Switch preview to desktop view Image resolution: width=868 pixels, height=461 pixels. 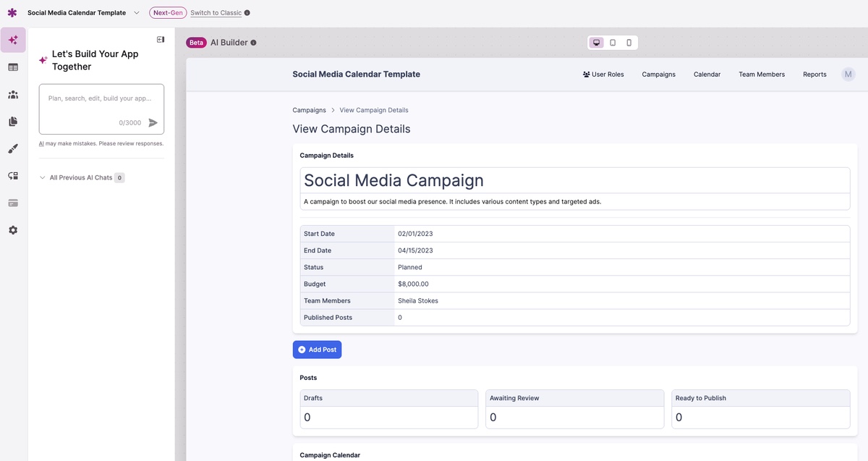597,43
